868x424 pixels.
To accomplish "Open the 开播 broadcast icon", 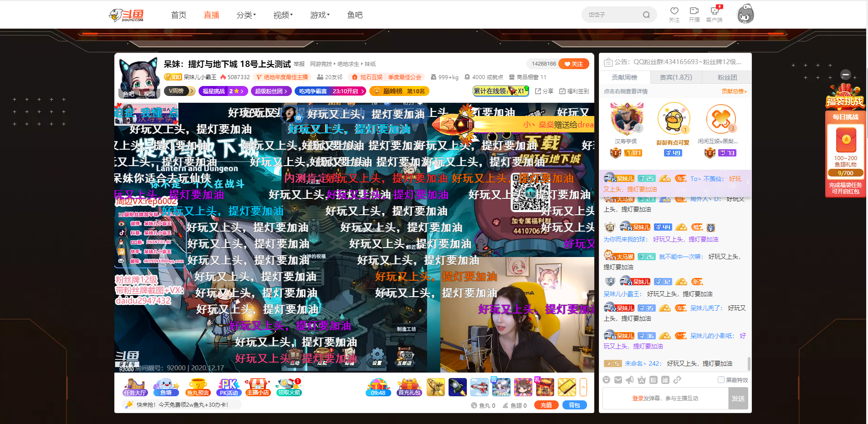I will 694,15.
